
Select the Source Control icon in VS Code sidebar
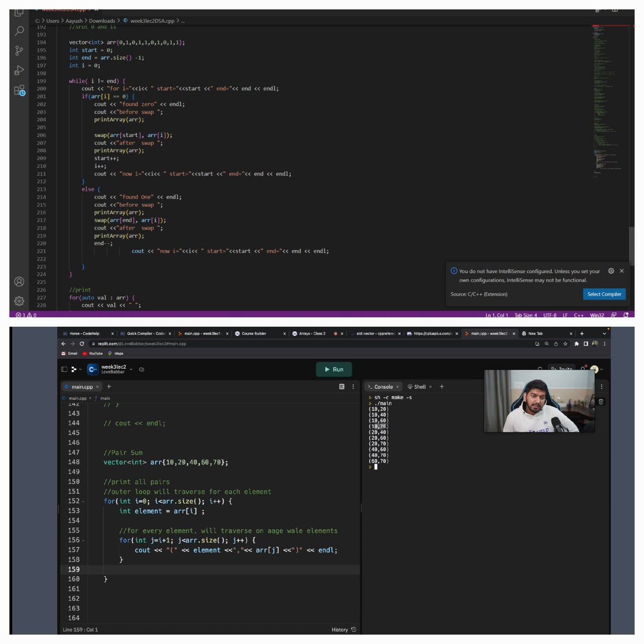[19, 50]
